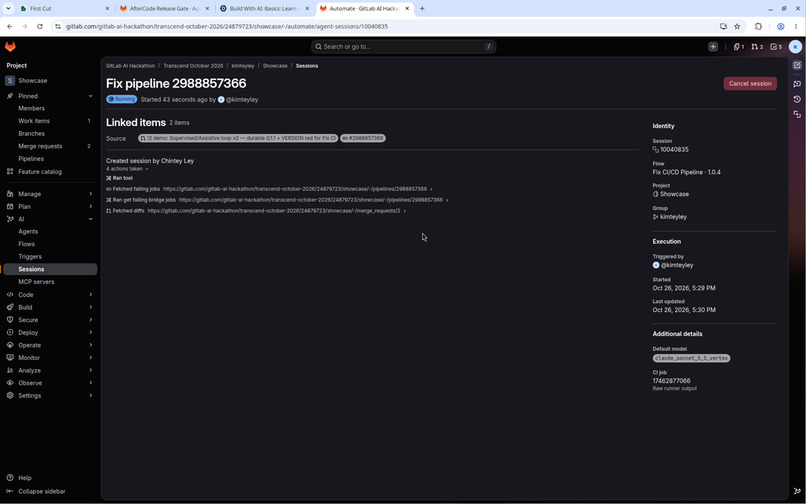This screenshot has width=806, height=504.
Task: Click the Showcase project avatar
Action: [x=10, y=81]
